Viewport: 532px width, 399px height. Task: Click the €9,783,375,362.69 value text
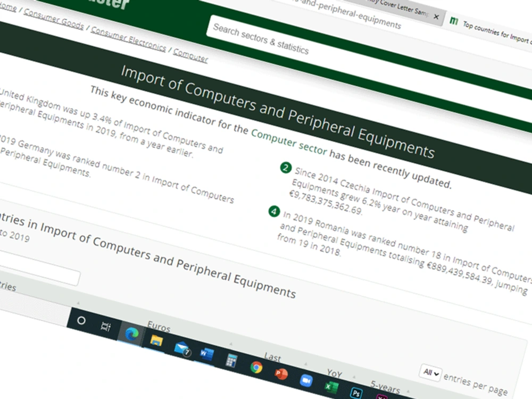[x=326, y=203]
